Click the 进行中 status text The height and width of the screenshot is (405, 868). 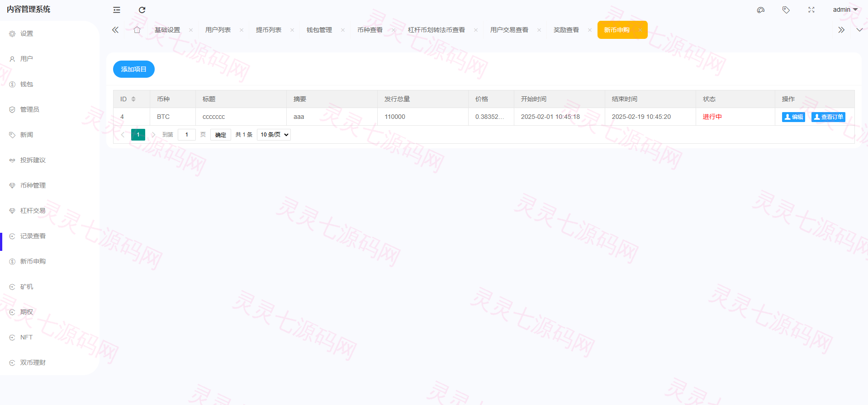pos(712,117)
